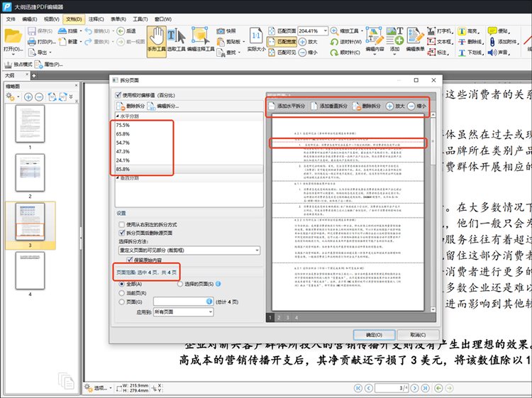Click the 确定(O) button
The image size is (532, 398).
point(374,334)
